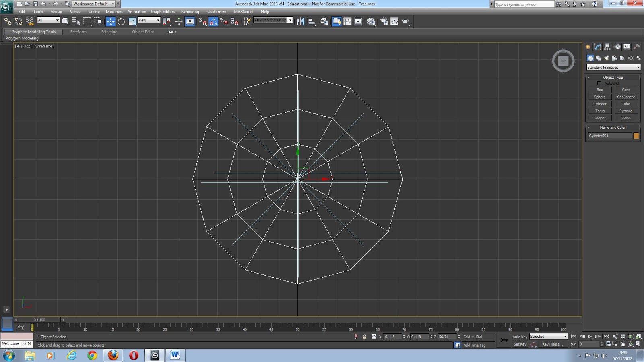The height and width of the screenshot is (362, 644).
Task: Toggle Auto Key animation mode
Action: tap(520, 337)
